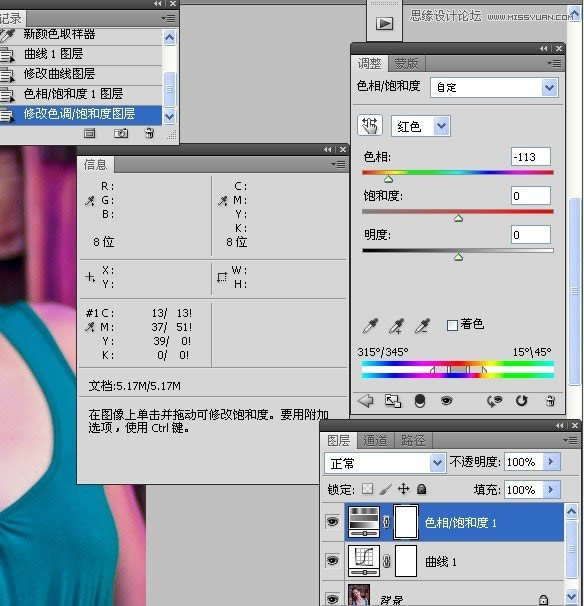The image size is (584, 606).
Task: Switch to the 蒙版 tab
Action: [x=406, y=63]
